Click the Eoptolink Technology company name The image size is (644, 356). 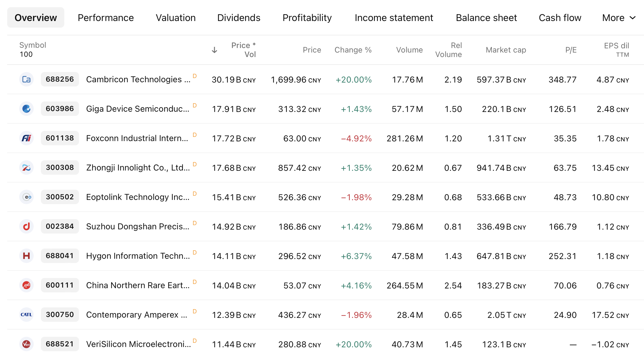[x=138, y=197]
